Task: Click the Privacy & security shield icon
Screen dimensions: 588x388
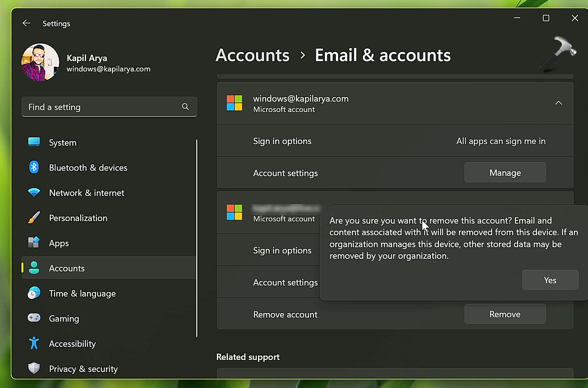Action: [x=34, y=368]
